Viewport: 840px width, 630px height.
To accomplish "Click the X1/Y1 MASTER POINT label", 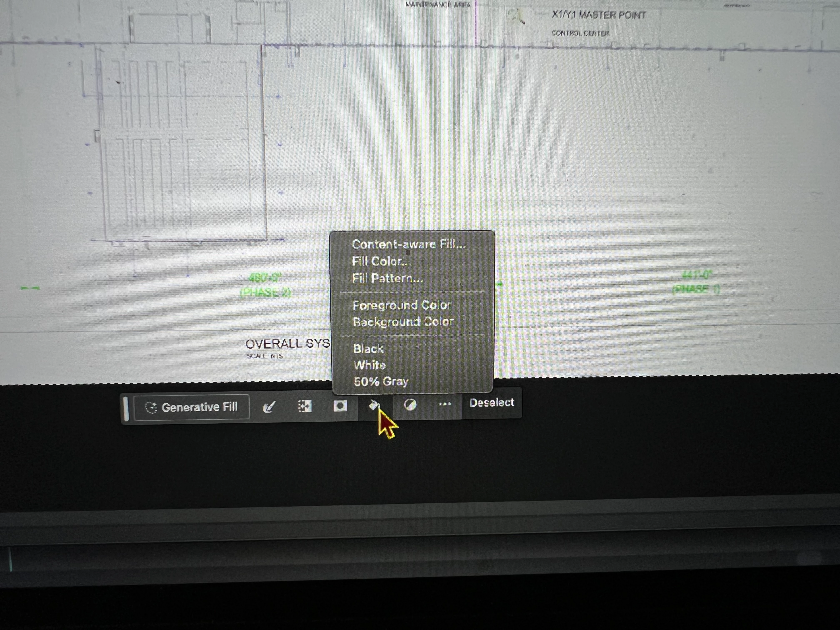I will (599, 16).
